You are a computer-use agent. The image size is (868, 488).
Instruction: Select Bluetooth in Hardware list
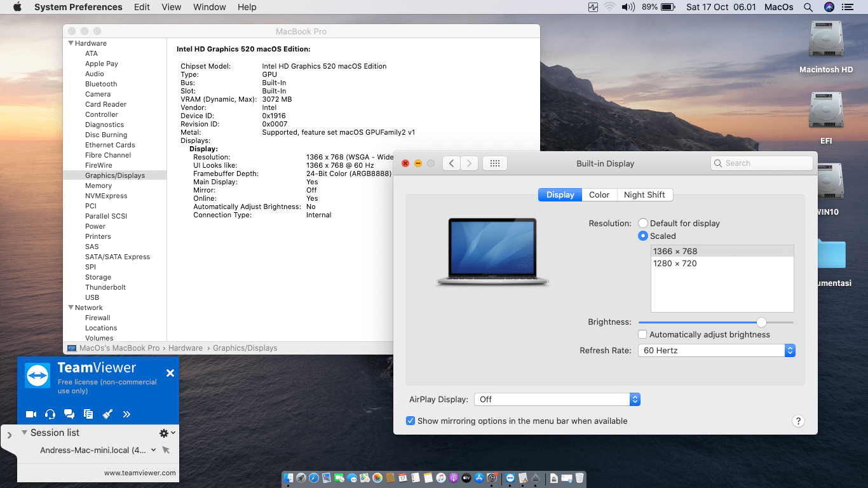101,84
